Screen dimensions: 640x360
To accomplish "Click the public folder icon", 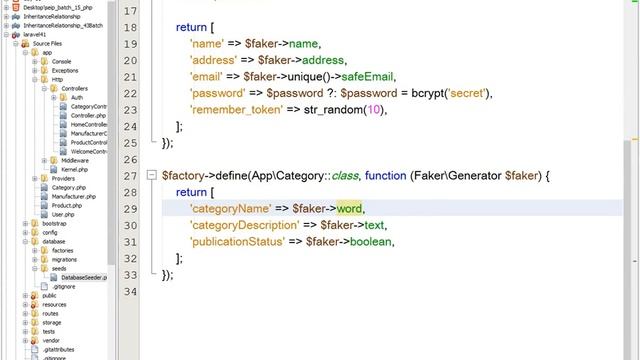I will (35, 296).
